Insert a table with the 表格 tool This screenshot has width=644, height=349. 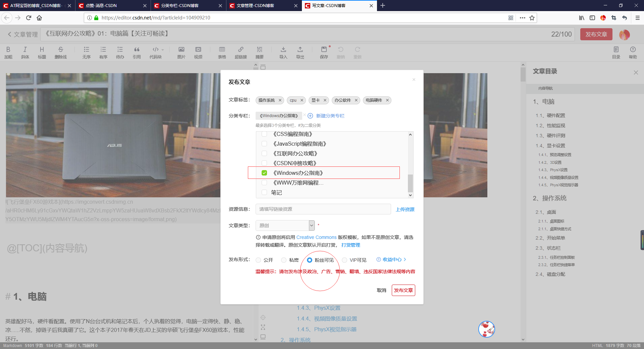[222, 53]
